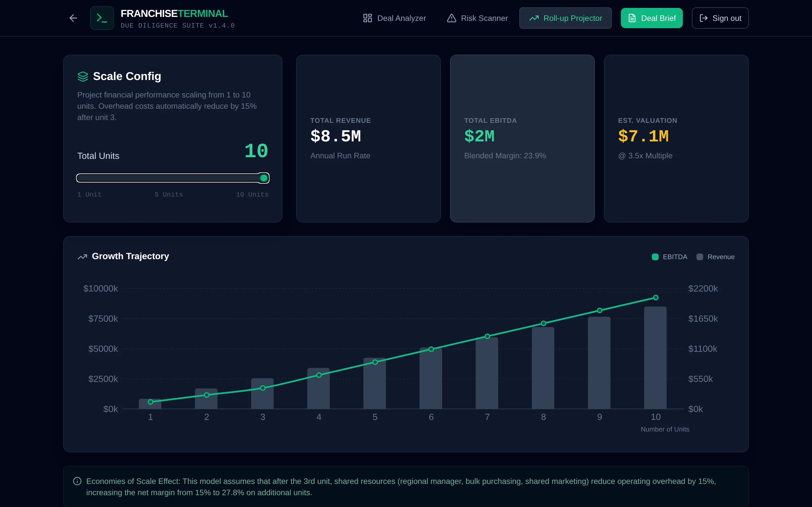Open the Deal Analyzer tab
The image size is (812, 507).
(x=395, y=18)
